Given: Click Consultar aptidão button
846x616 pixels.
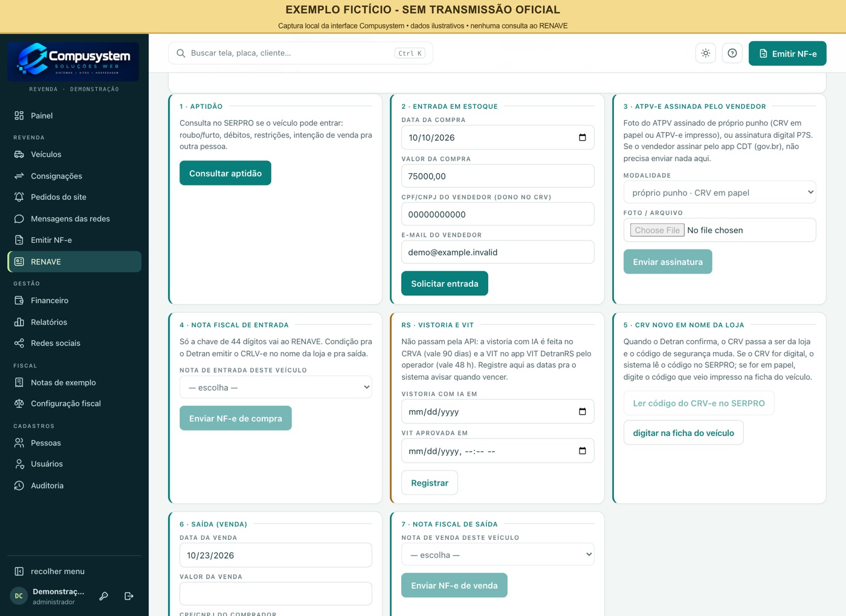Looking at the screenshot, I should click(x=225, y=173).
